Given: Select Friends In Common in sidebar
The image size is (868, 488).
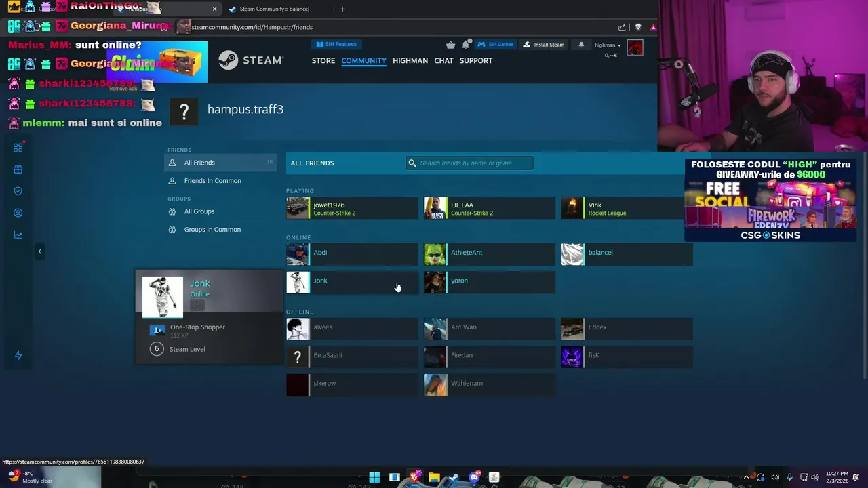Looking at the screenshot, I should (x=221, y=181).
